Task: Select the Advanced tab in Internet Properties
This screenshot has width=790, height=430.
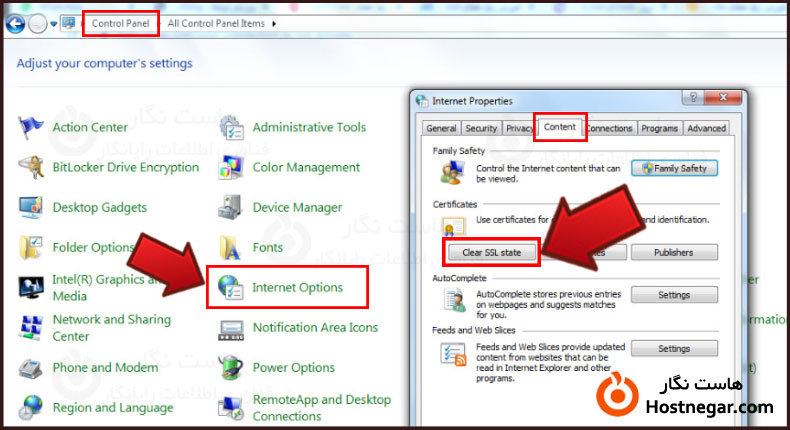Action: click(706, 128)
